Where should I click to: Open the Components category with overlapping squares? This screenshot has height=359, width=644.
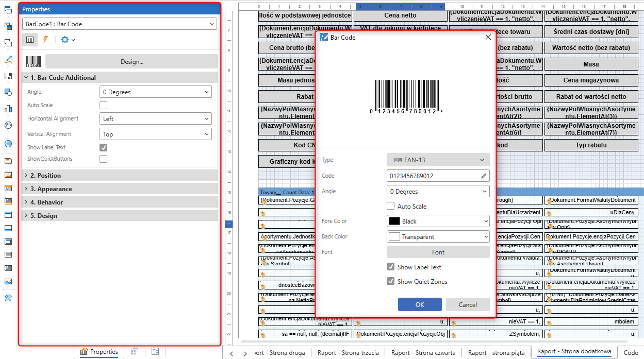click(x=8, y=43)
